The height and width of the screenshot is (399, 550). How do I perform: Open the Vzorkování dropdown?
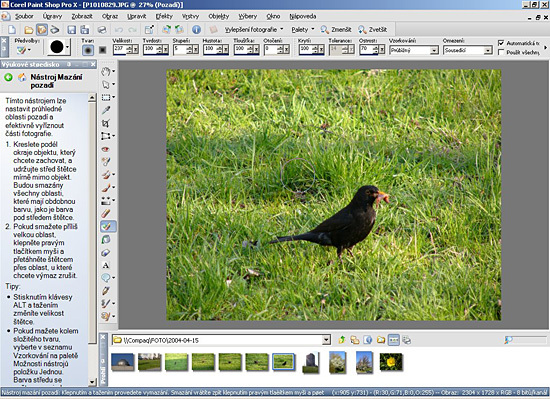(x=434, y=50)
